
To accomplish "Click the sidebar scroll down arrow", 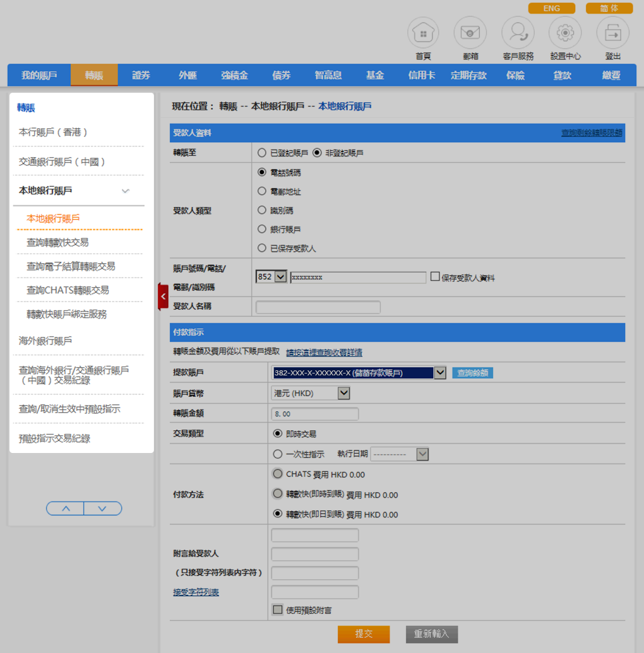I will pos(102,509).
